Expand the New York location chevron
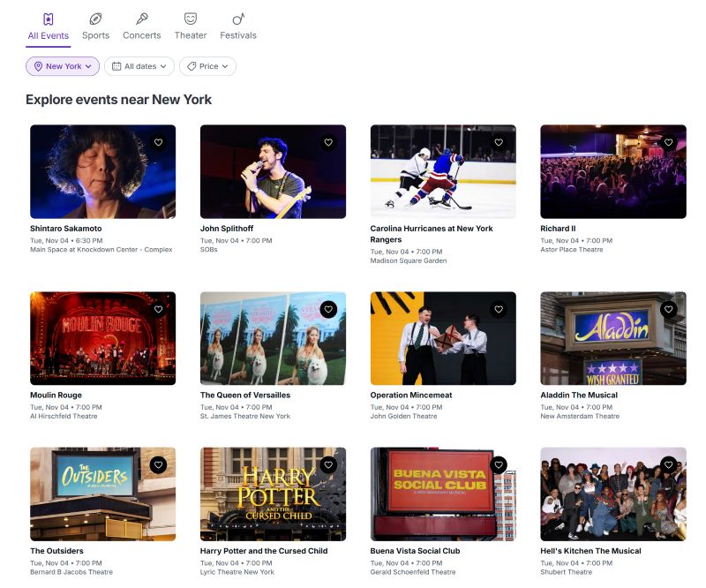This screenshot has height=588, width=706. click(88, 66)
